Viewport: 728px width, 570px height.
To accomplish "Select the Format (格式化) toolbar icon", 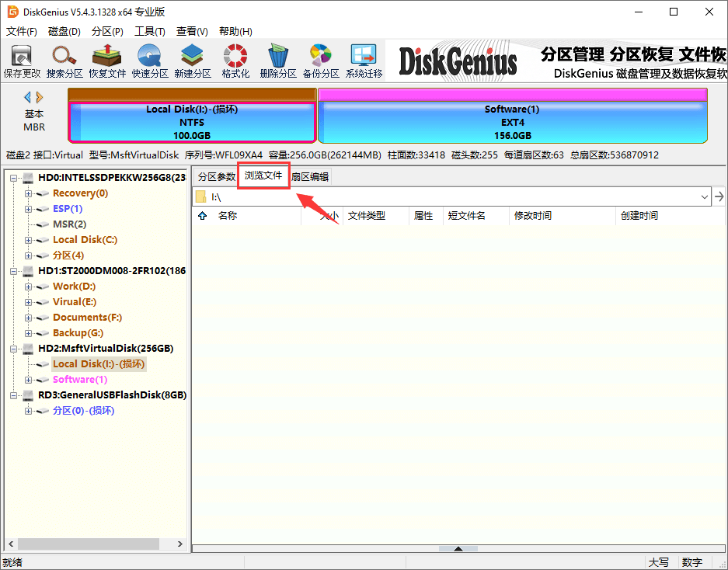I will point(235,61).
